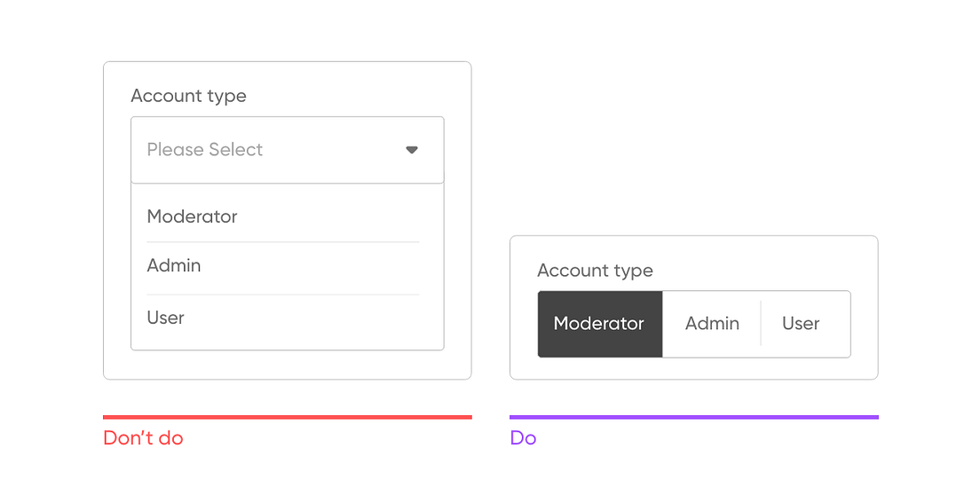Select the dark Moderator segmented button

tap(599, 324)
